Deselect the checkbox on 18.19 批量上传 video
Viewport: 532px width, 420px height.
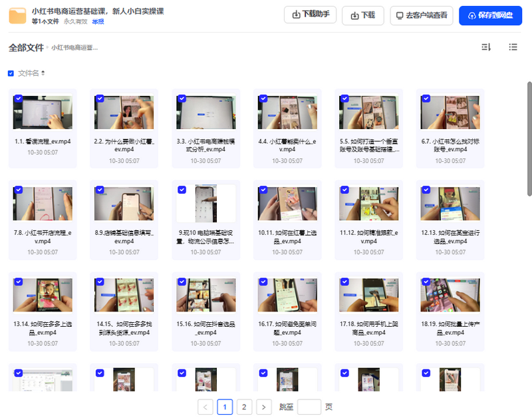tap(426, 282)
